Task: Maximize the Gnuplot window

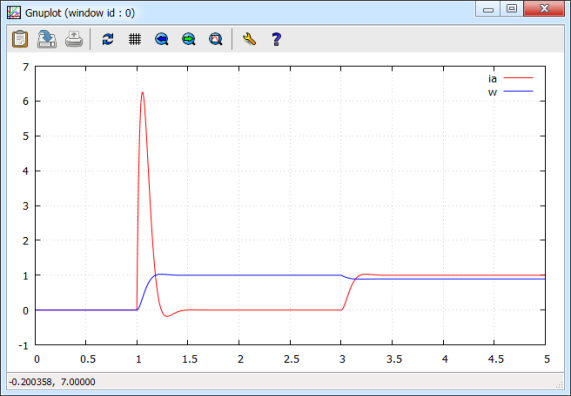Action: click(512, 8)
